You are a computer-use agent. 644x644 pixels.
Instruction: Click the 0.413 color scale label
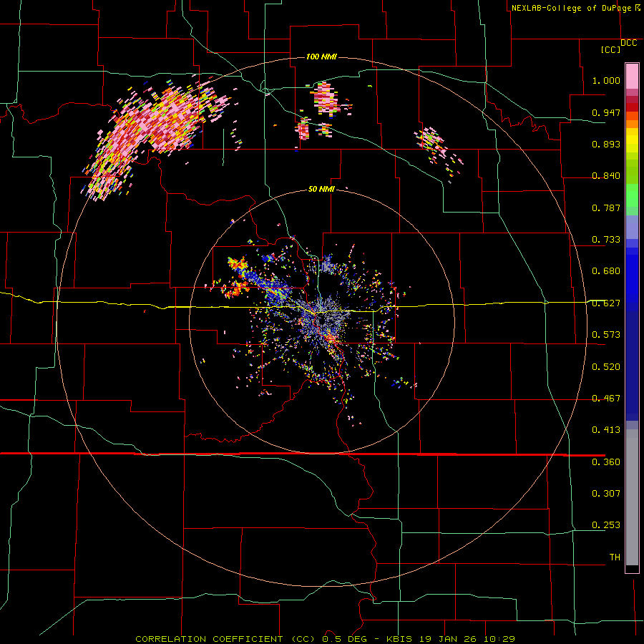point(606,430)
